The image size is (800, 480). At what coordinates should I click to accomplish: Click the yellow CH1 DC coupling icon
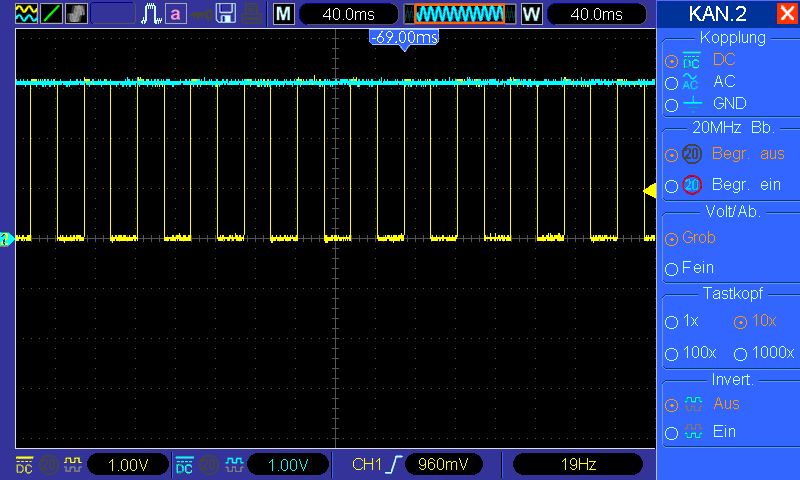point(24,465)
